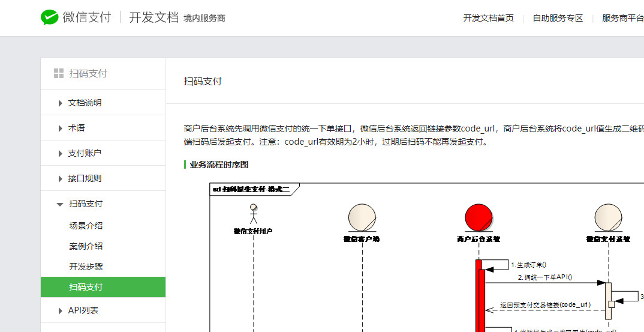Click the red 商户后台系统 circle node

[x=479, y=218]
